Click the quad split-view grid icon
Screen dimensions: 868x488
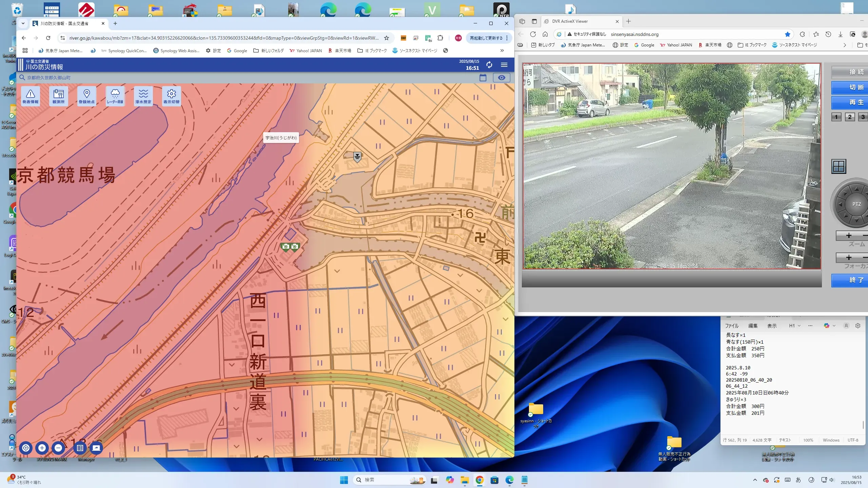coord(839,166)
